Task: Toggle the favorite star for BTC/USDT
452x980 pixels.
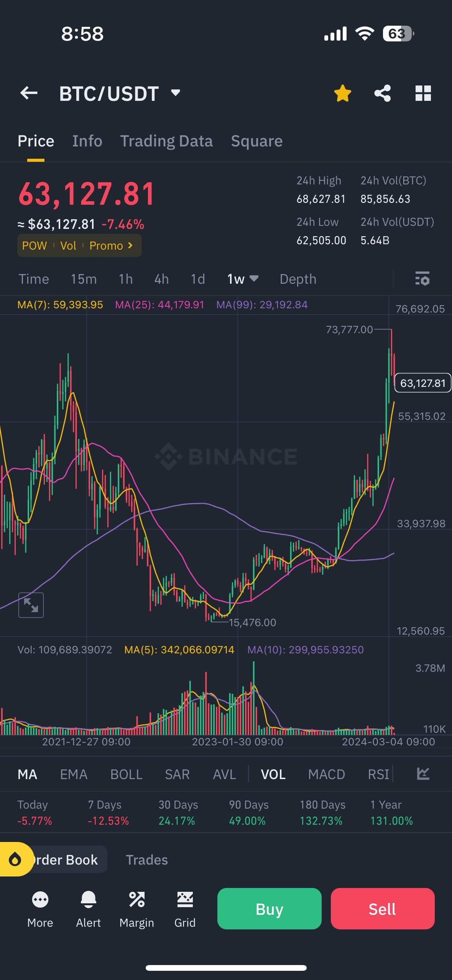Action: (342, 94)
